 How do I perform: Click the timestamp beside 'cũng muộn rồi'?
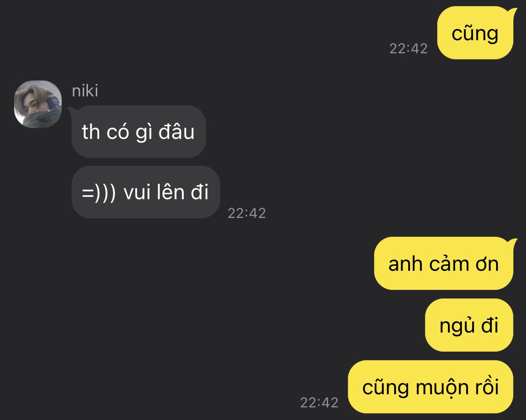[x=319, y=403]
